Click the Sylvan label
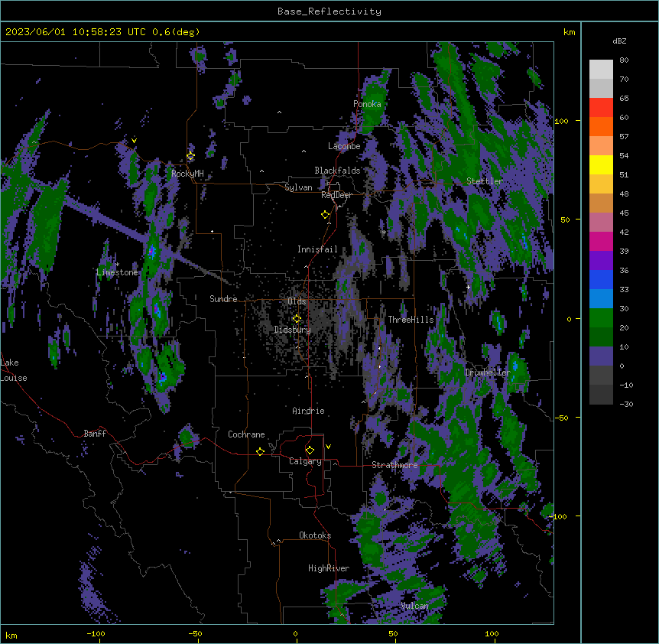 coord(298,187)
